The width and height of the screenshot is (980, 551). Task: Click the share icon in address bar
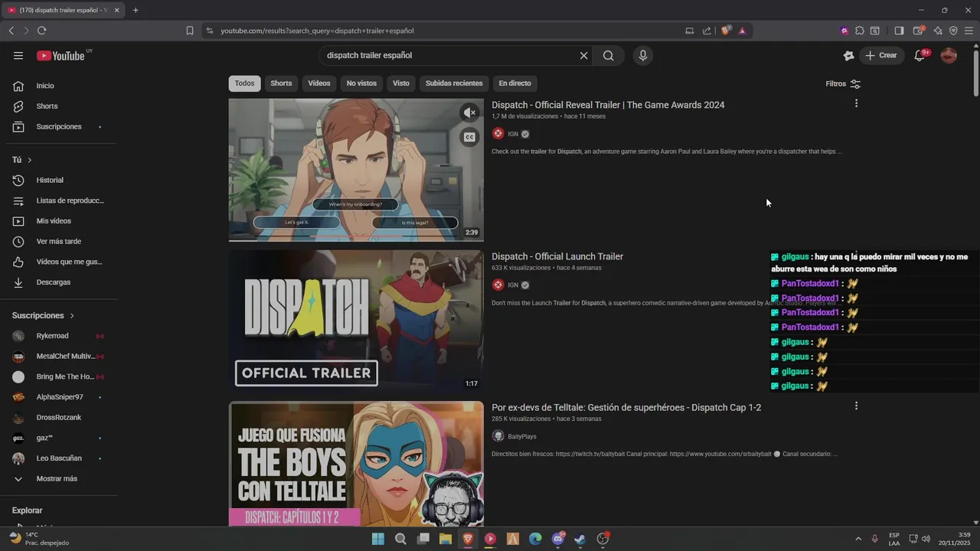click(706, 31)
